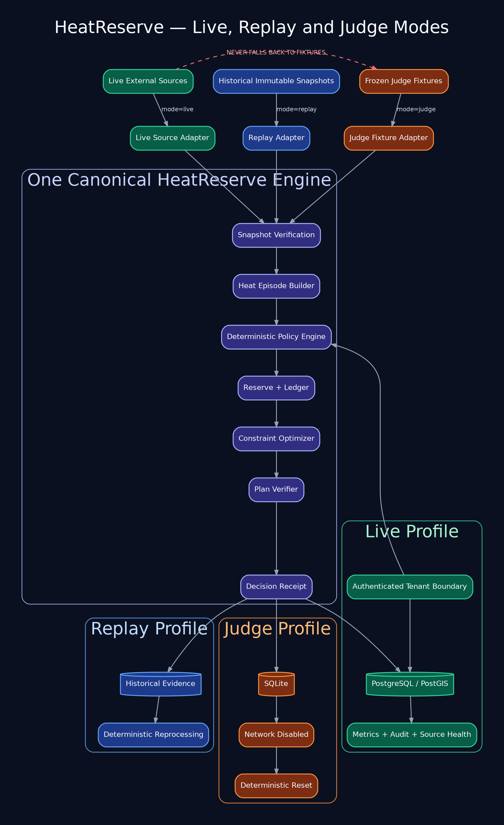Select the Authenticated Tenant Boundary node

410,587
